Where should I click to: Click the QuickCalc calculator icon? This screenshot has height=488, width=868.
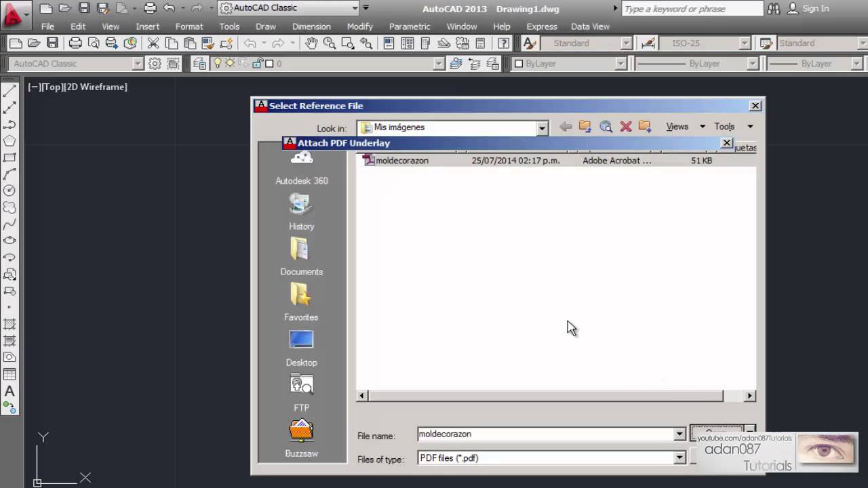(481, 43)
